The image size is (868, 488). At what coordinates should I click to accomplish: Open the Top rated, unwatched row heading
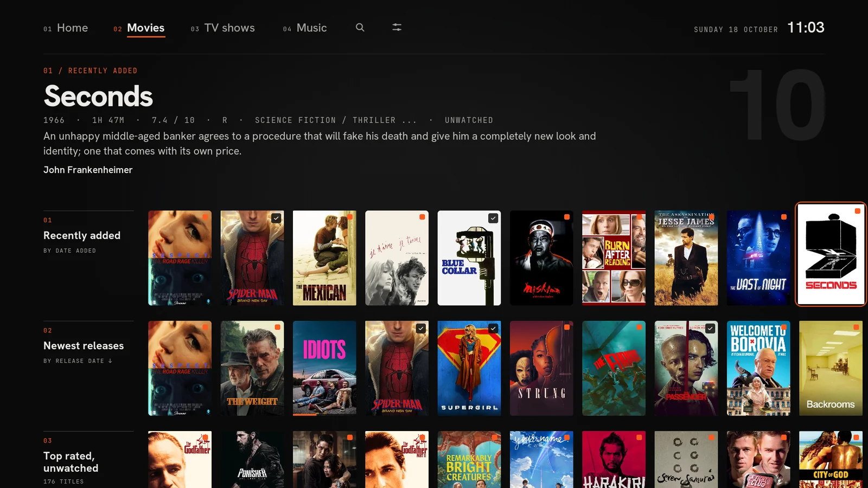point(71,462)
